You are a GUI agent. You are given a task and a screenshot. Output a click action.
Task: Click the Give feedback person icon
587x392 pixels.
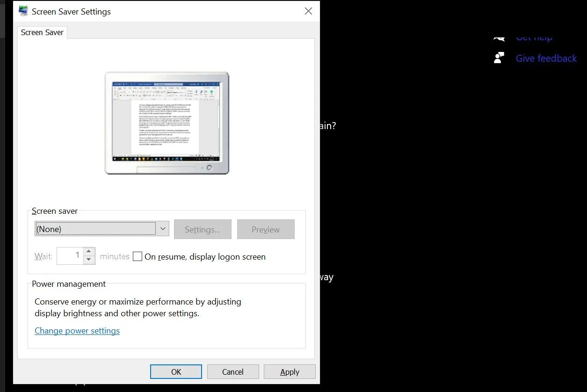tap(499, 58)
